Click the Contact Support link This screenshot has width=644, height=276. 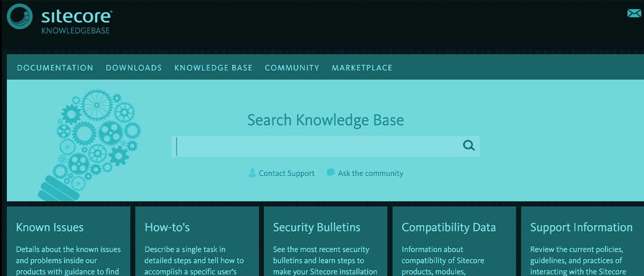coord(286,173)
